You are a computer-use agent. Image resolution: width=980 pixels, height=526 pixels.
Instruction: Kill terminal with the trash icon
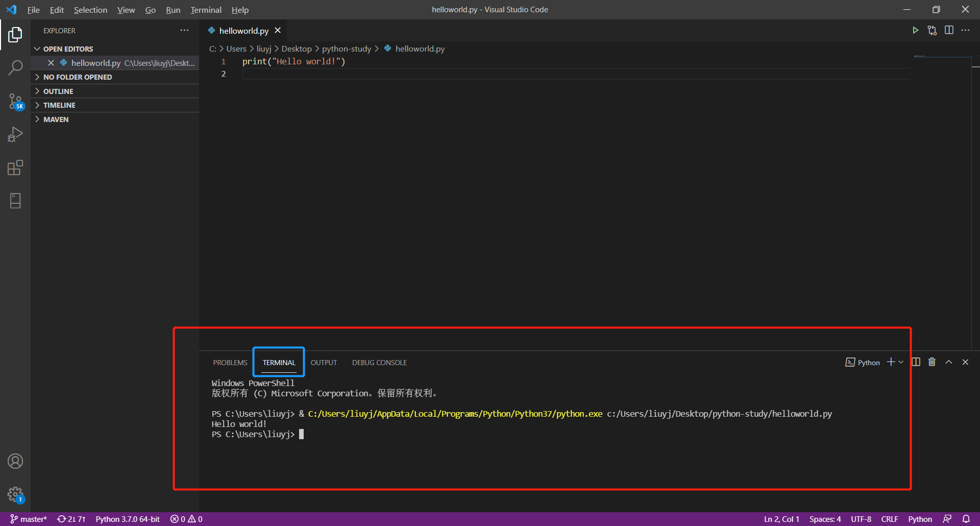932,362
